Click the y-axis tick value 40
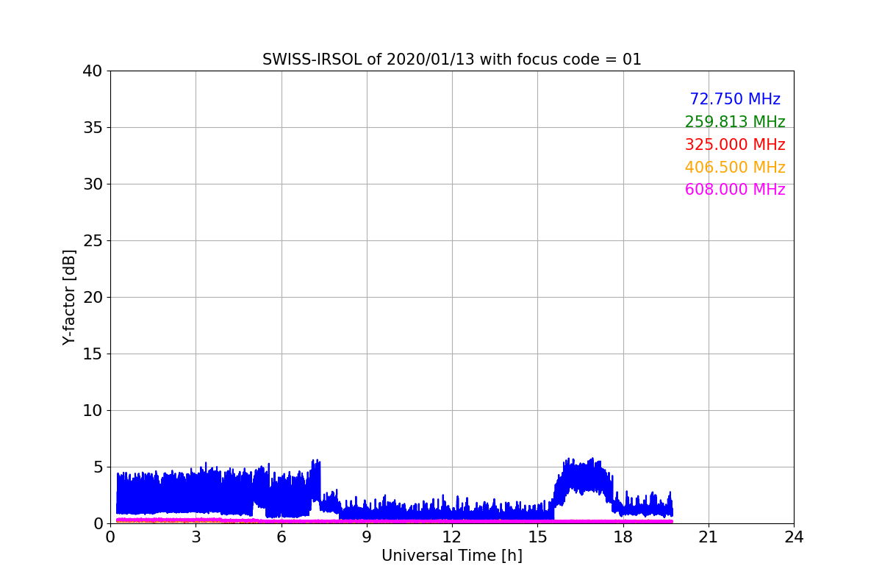The image size is (882, 588). [x=93, y=71]
